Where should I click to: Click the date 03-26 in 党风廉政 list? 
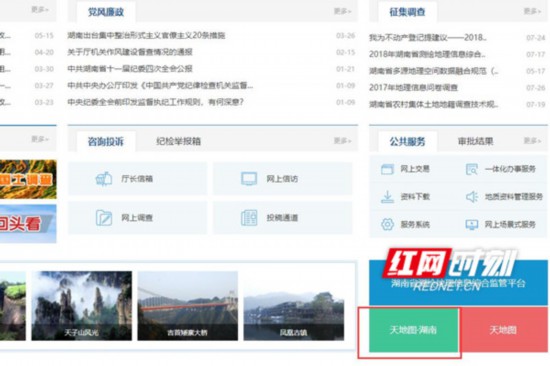coord(346,35)
